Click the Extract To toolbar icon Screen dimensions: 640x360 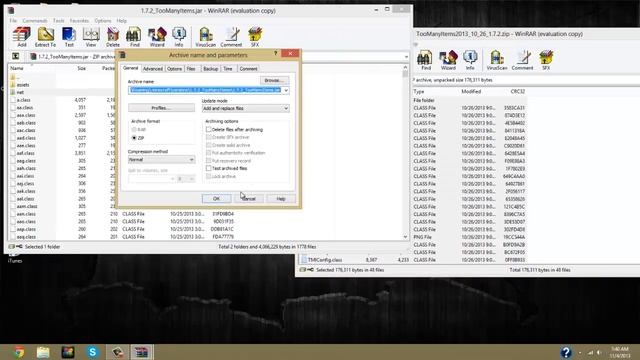coord(45,36)
